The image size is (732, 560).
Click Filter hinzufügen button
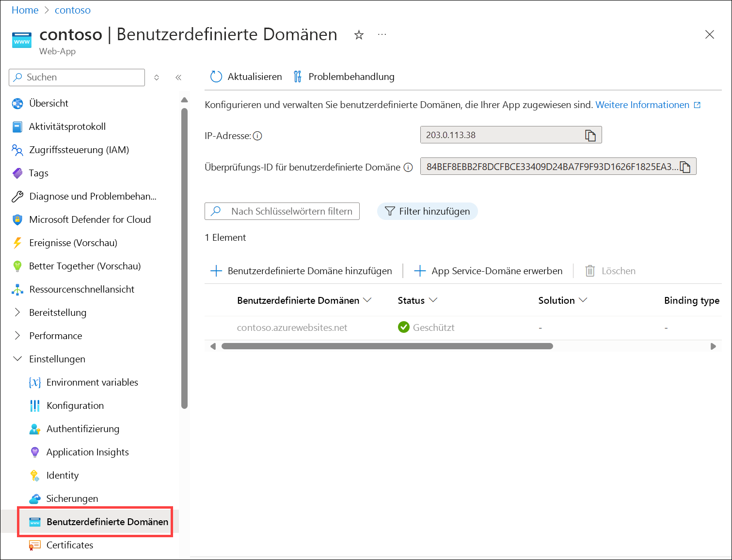[x=428, y=211]
